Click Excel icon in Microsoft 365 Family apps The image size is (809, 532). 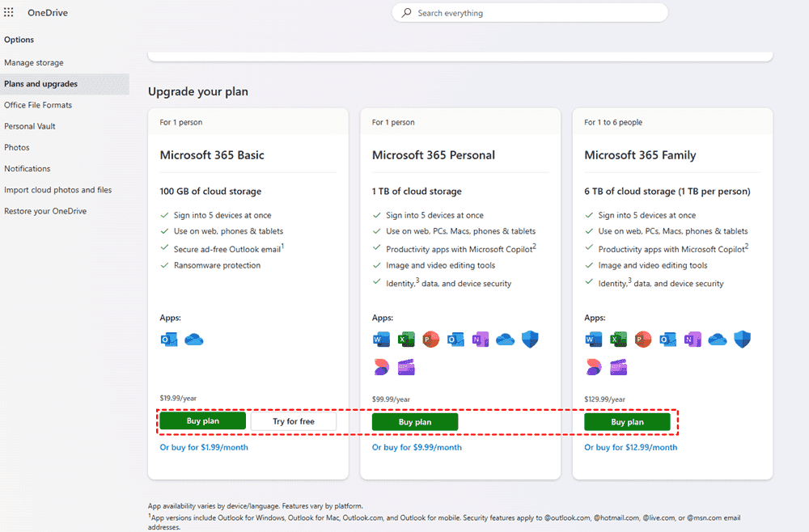tap(618, 340)
